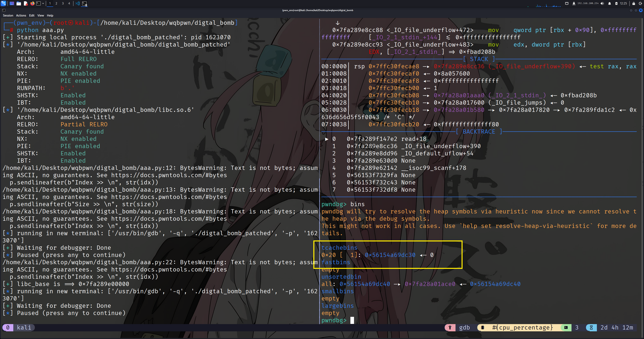Click the log out icon

click(641, 3)
